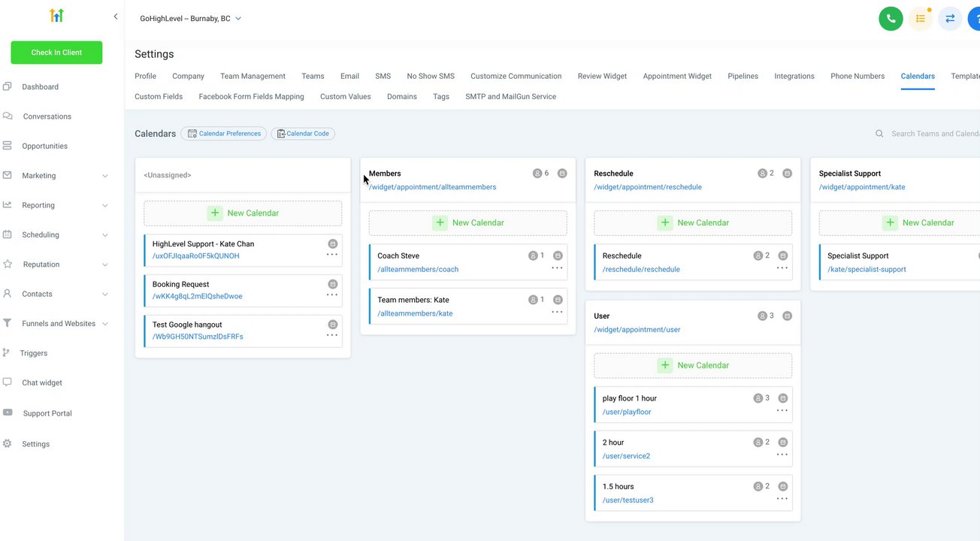Screen dimensions: 980x541
Task: Click the Opportunities icon in sidebar
Action: coord(8,146)
